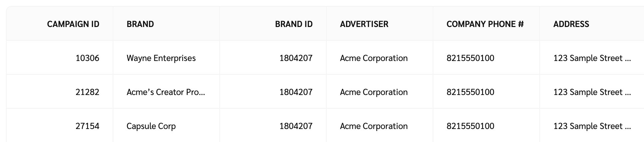Click the Wayne Enterprises brand cell
Image resolution: width=644 pixels, height=142 pixels.
point(161,58)
